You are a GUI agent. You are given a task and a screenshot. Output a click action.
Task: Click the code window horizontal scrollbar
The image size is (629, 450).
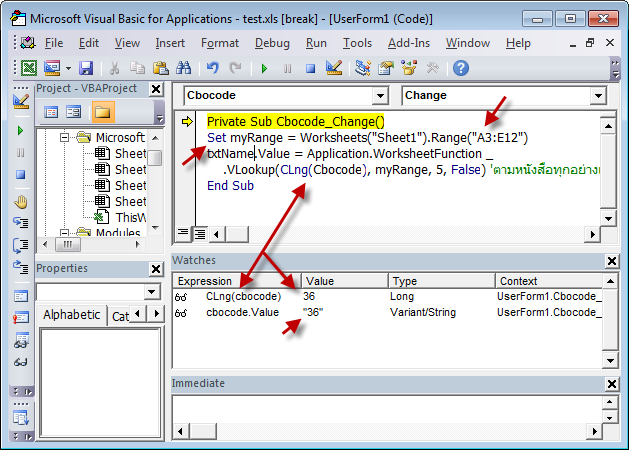[400, 233]
